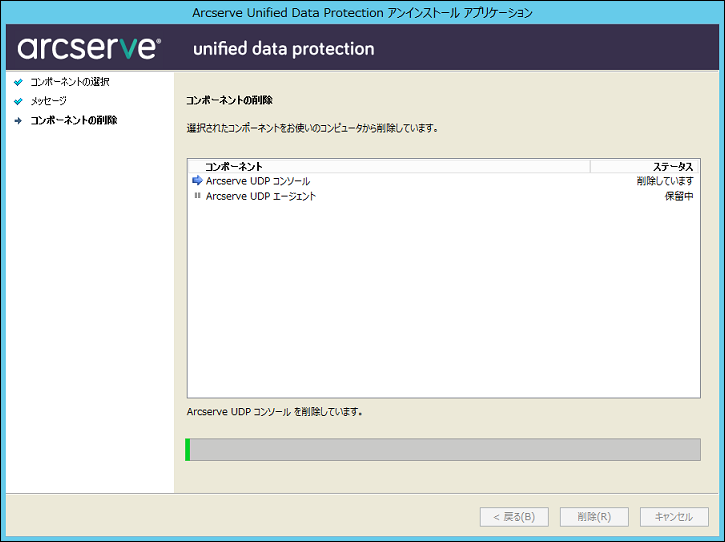Click the 'unified data protection' banner text

pyautogui.click(x=283, y=49)
